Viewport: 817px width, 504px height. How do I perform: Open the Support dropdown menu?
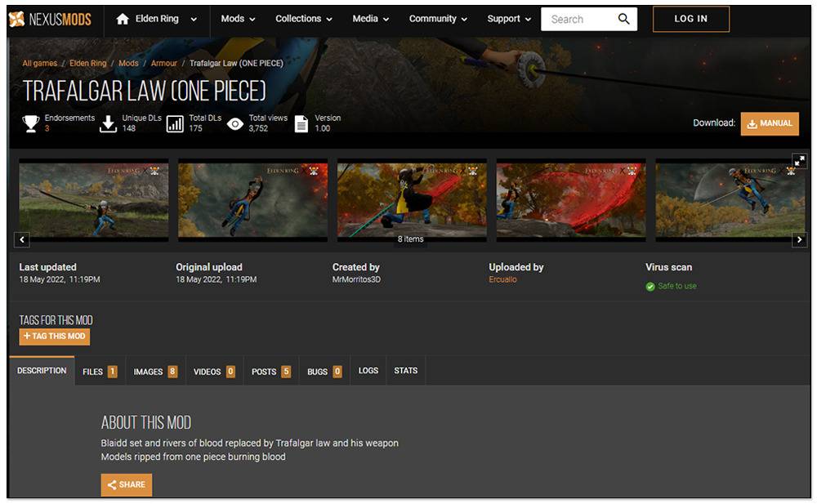(508, 19)
